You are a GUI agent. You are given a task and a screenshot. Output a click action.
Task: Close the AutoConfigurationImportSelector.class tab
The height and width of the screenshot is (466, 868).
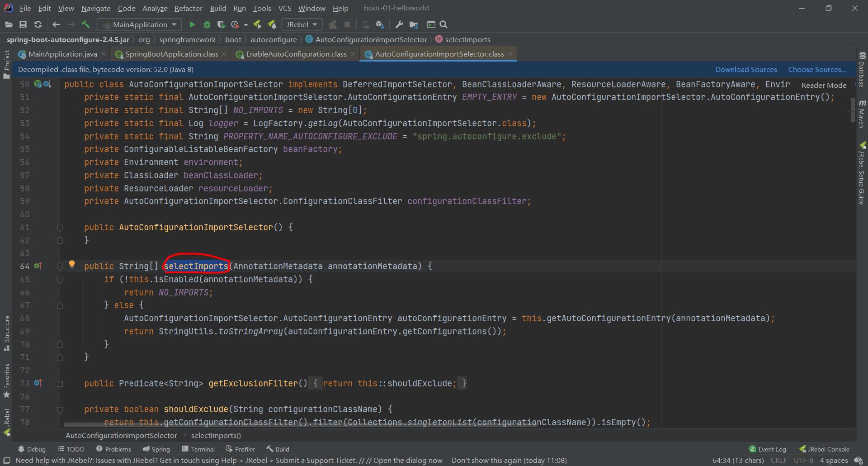pyautogui.click(x=510, y=54)
